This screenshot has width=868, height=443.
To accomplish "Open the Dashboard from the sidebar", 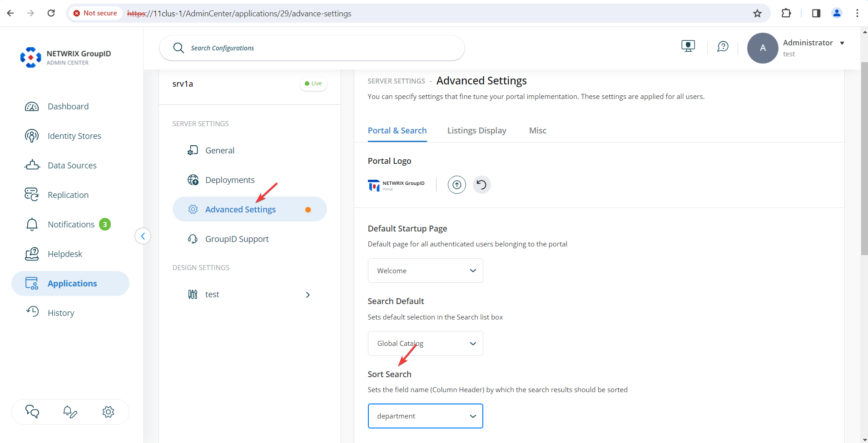I will click(68, 106).
